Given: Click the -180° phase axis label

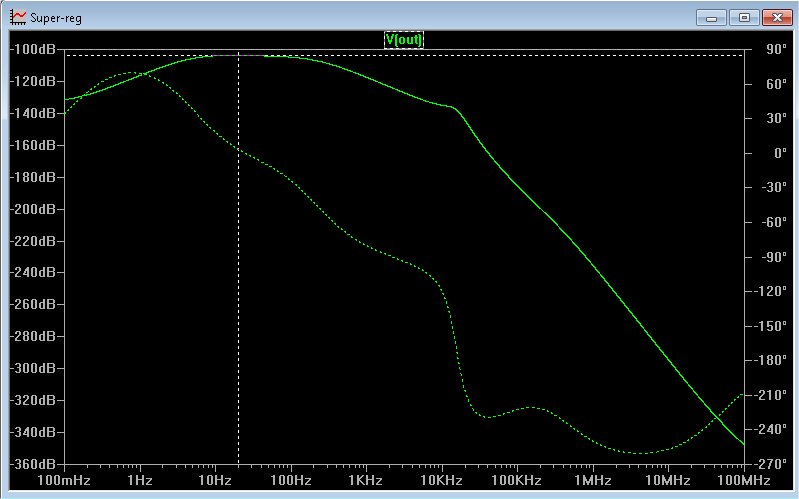Looking at the screenshot, I should [x=770, y=360].
